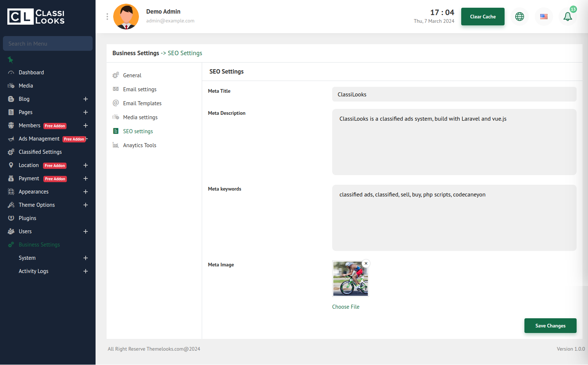Expand the Pages submenu
The width and height of the screenshot is (588, 365).
point(85,112)
